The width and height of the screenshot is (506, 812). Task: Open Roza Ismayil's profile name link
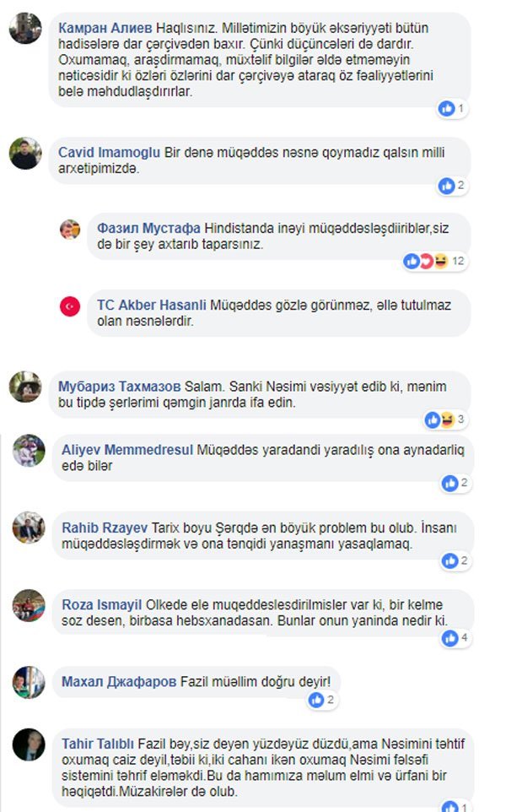[x=101, y=605]
